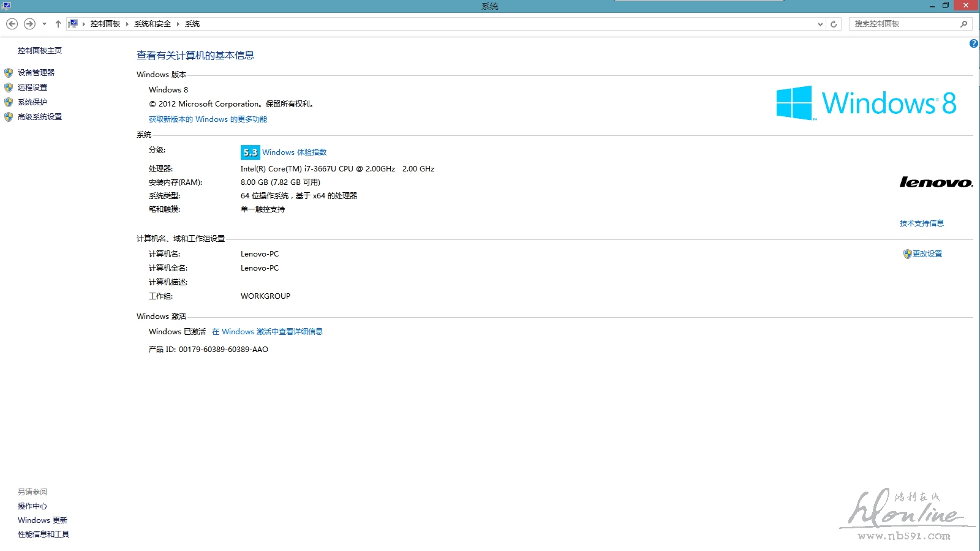Click the Up one level arrow
Image resolution: width=980 pixels, height=551 pixels.
point(58,24)
